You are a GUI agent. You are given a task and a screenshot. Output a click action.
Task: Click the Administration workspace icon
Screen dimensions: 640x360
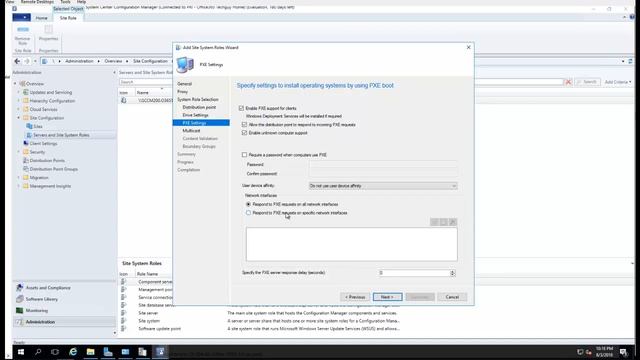click(x=19, y=322)
